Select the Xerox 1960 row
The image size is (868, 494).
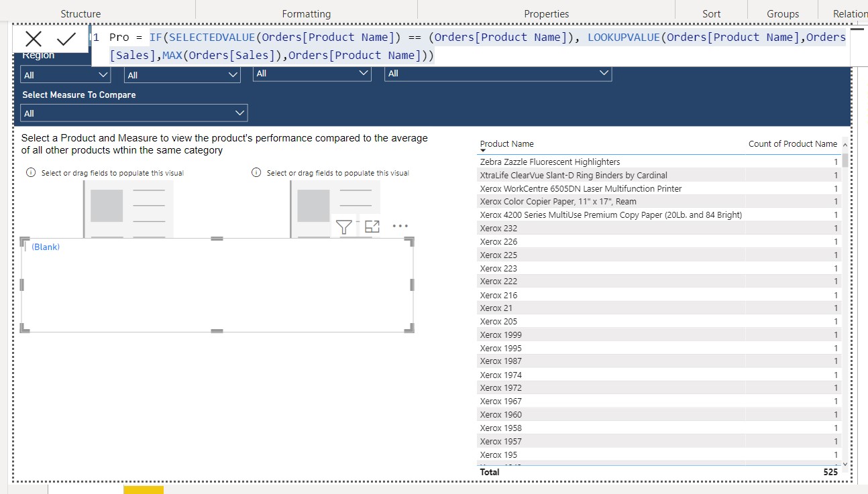tap(659, 414)
